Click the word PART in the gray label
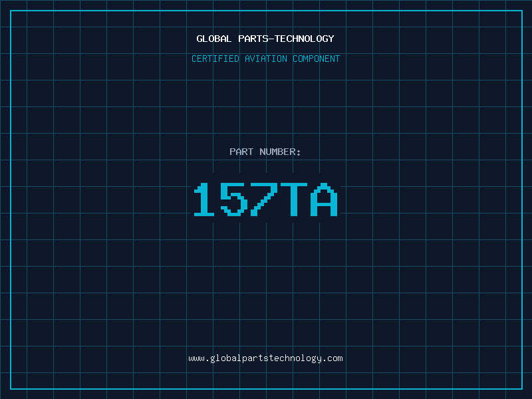 point(241,152)
